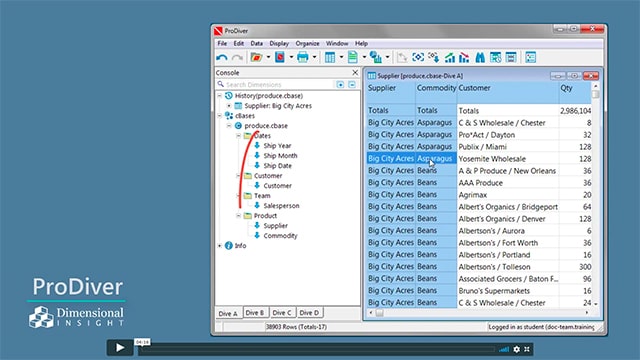The width and height of the screenshot is (640, 360).
Task: Click the video fullscreen icon
Action: point(527,349)
